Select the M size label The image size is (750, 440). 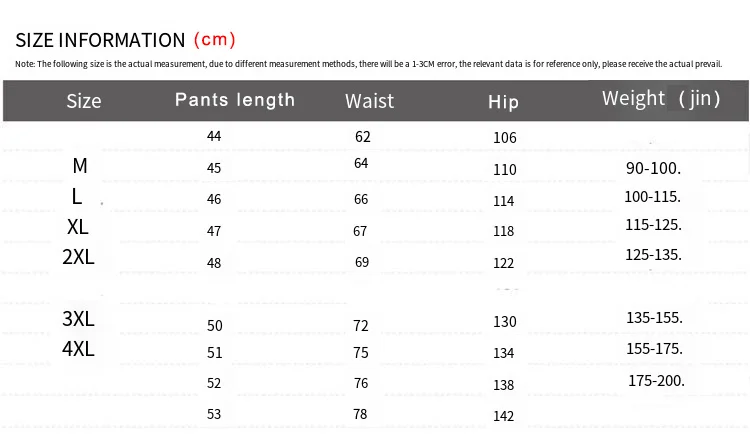[79, 166]
